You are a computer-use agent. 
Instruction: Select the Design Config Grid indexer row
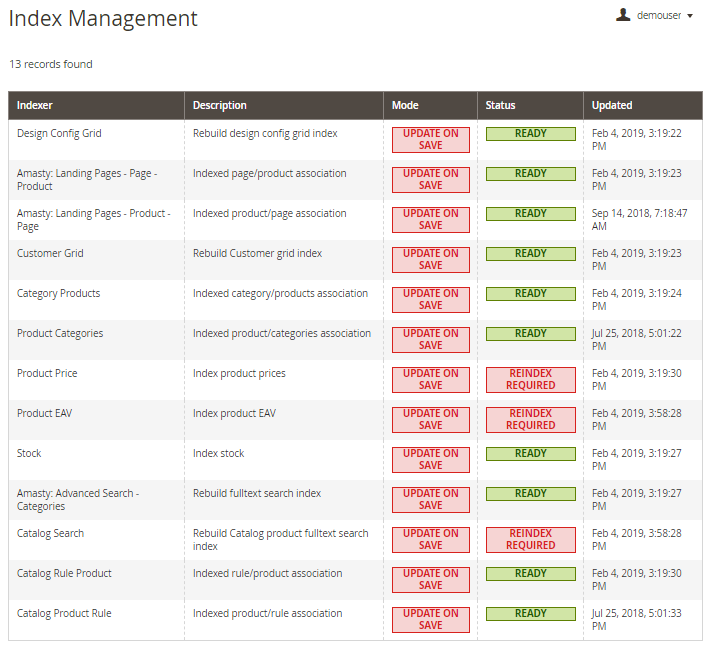pos(59,133)
